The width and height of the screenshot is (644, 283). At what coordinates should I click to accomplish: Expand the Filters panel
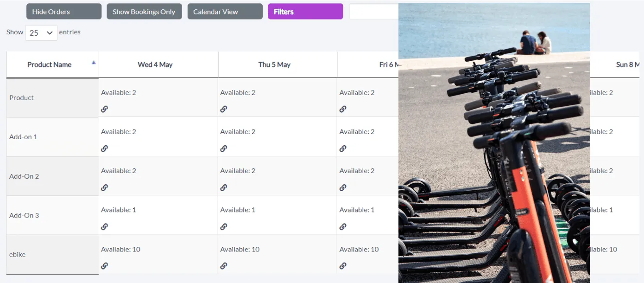(305, 12)
